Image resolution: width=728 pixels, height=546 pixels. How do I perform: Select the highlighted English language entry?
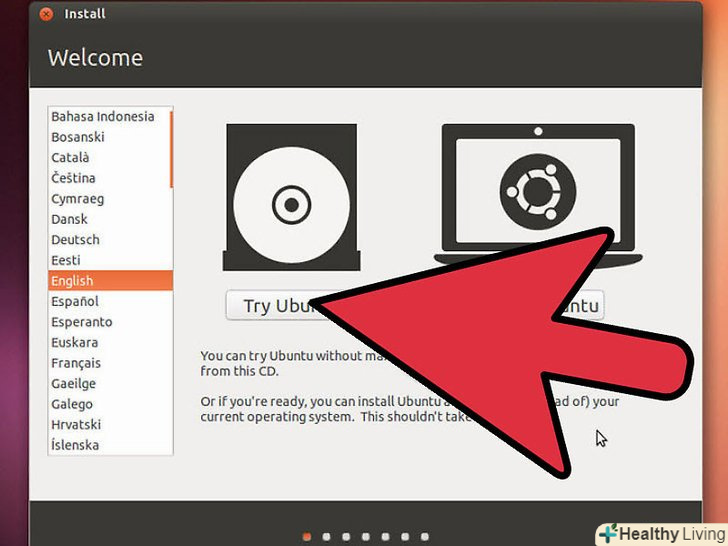point(110,280)
